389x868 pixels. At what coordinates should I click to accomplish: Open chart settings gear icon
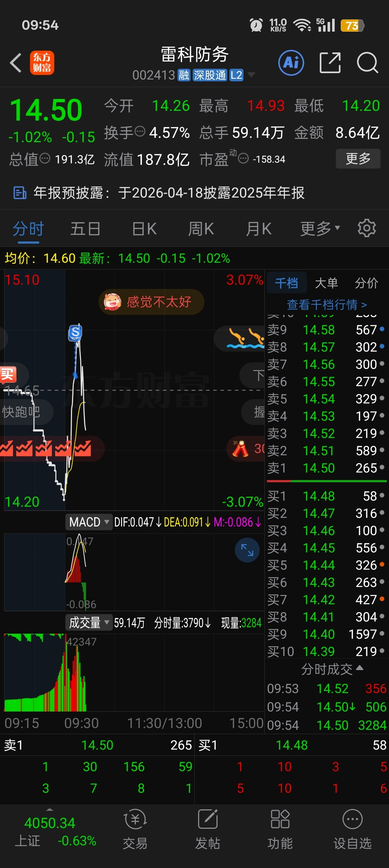367,228
